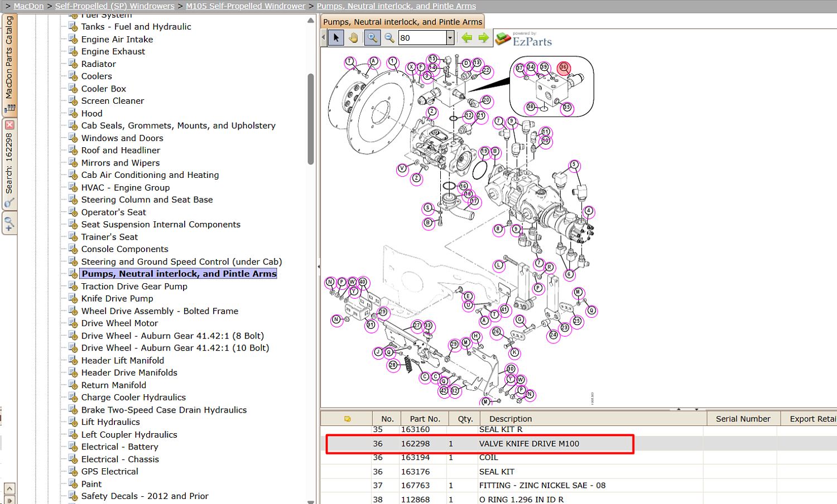
Task: Click the Paint page icon
Action: point(73,484)
